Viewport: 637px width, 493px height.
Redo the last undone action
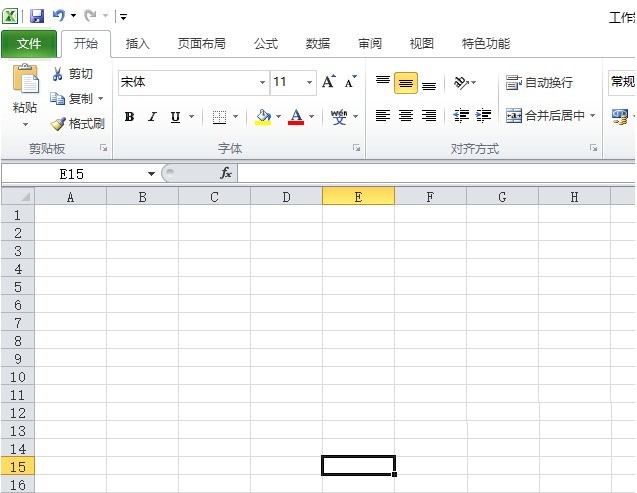(90, 16)
